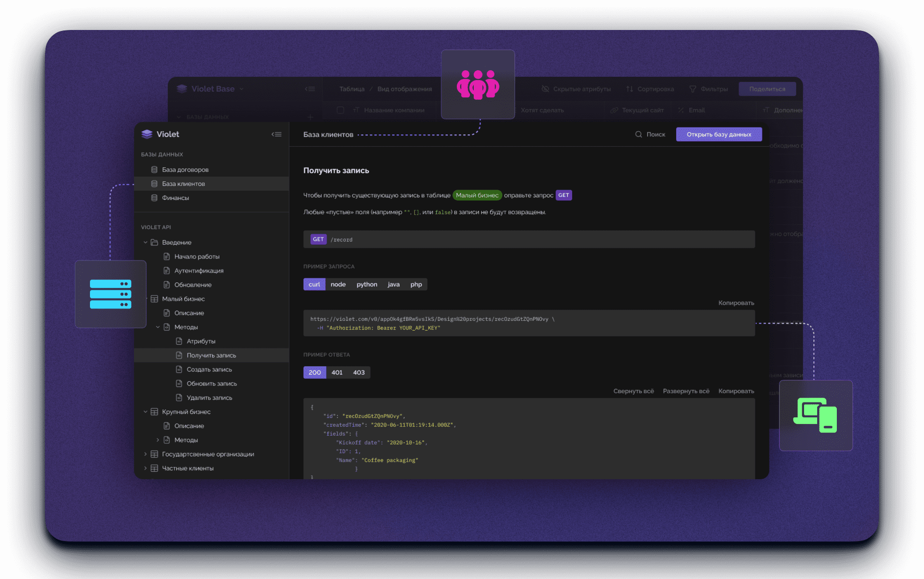Image resolution: width=924 pixels, height=579 pixels.
Task: Expand Методы under Крупный бизнес
Action: tap(158, 440)
